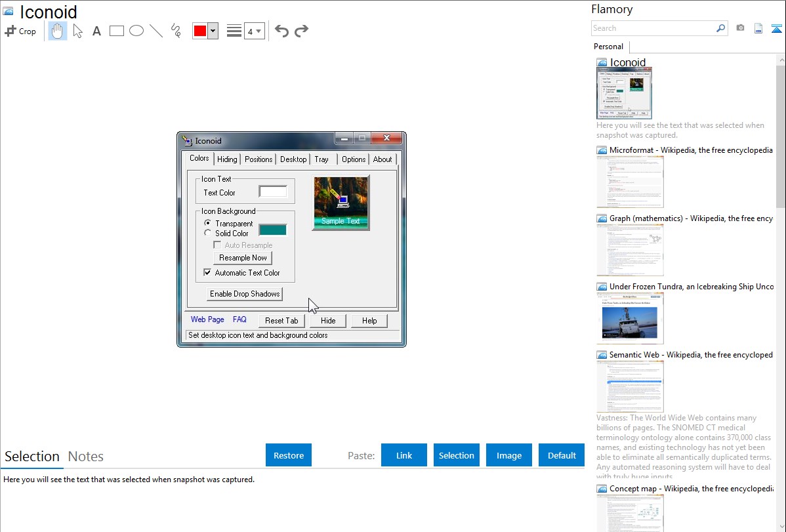This screenshot has width=786, height=532.
Task: Switch to the Notes tab
Action: tap(86, 457)
